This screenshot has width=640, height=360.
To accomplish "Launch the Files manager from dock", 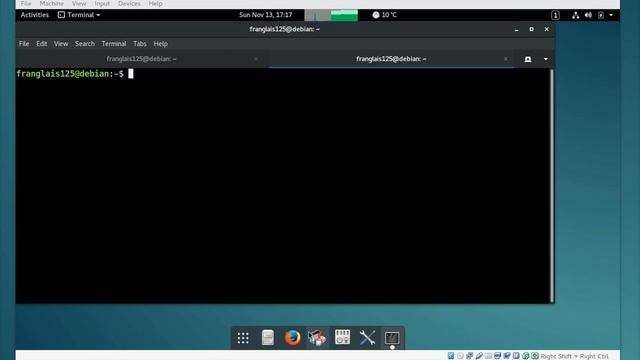I will pyautogui.click(x=268, y=338).
